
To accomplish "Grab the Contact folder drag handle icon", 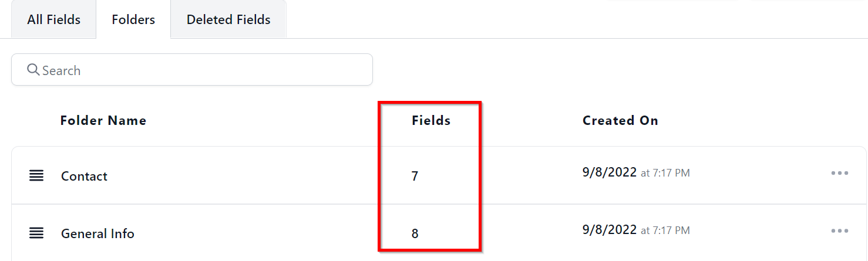I will click(x=36, y=176).
